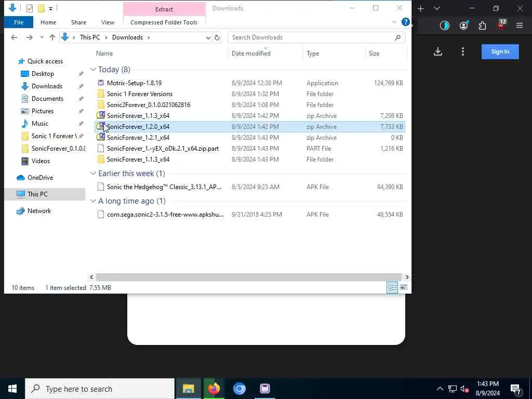Refresh the Downloads folder
Screen dimensions: 532x399
click(217, 37)
